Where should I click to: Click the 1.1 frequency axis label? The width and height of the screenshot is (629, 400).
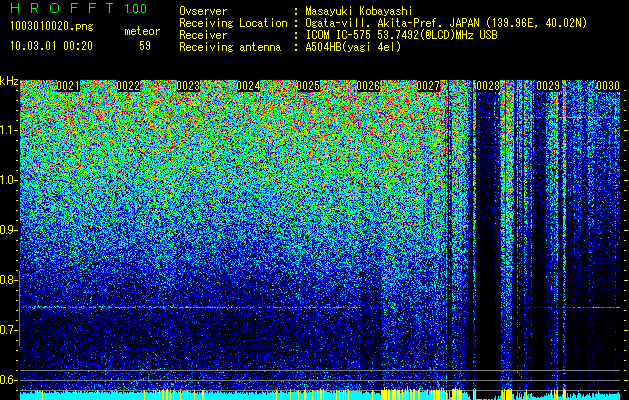8,130
